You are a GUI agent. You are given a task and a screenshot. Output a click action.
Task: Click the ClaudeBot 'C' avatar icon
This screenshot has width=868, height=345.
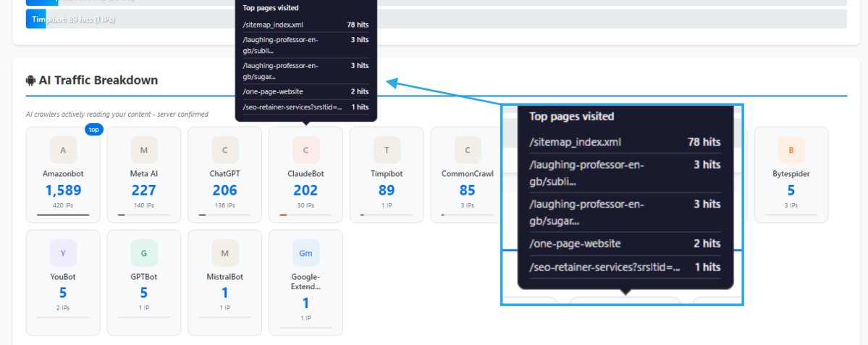click(306, 150)
